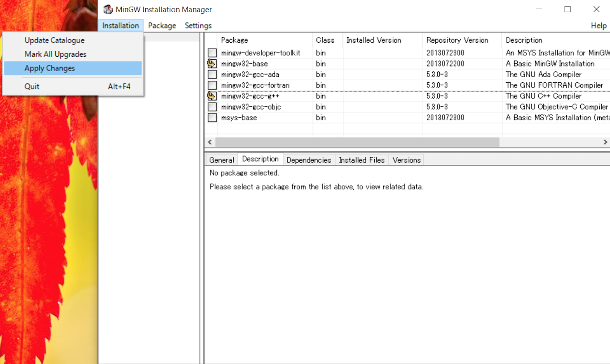
Task: Select the mingw32-gcc-objc package name
Action: (251, 107)
